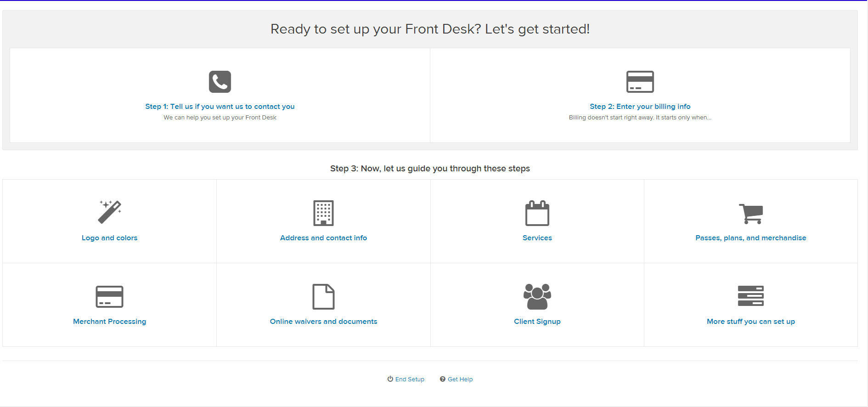Select the shopping cart icon for Passes and plans
The image size is (868, 407).
tap(751, 213)
